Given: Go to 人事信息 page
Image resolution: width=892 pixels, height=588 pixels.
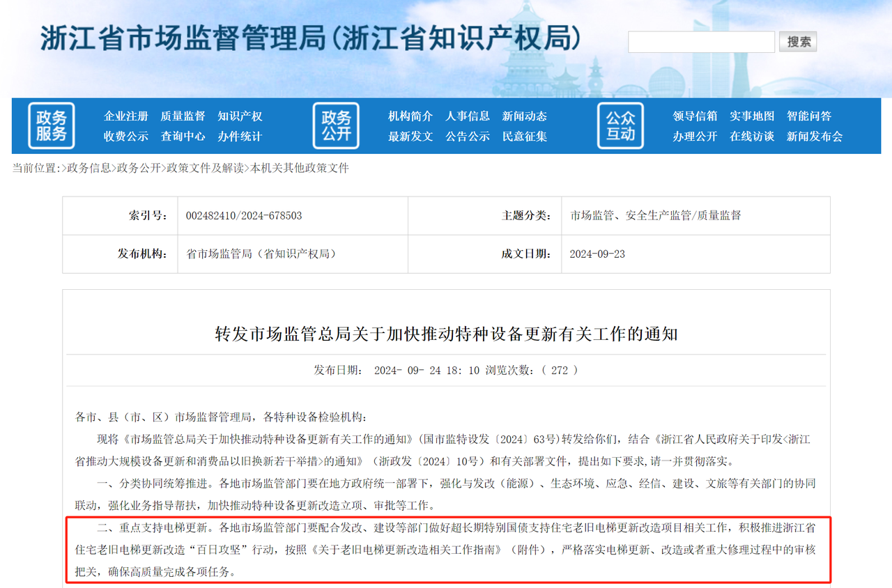Looking at the screenshot, I should [x=468, y=116].
